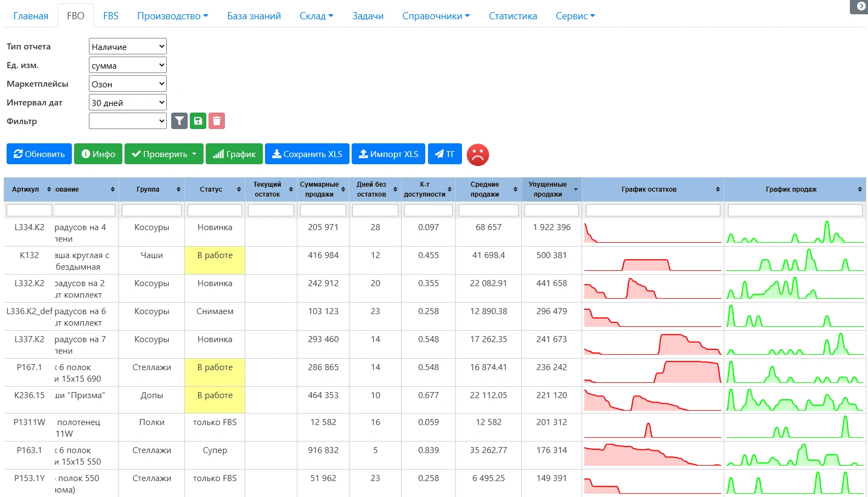Click the sales chart for row P163.1
868x497 pixels.
(795, 455)
